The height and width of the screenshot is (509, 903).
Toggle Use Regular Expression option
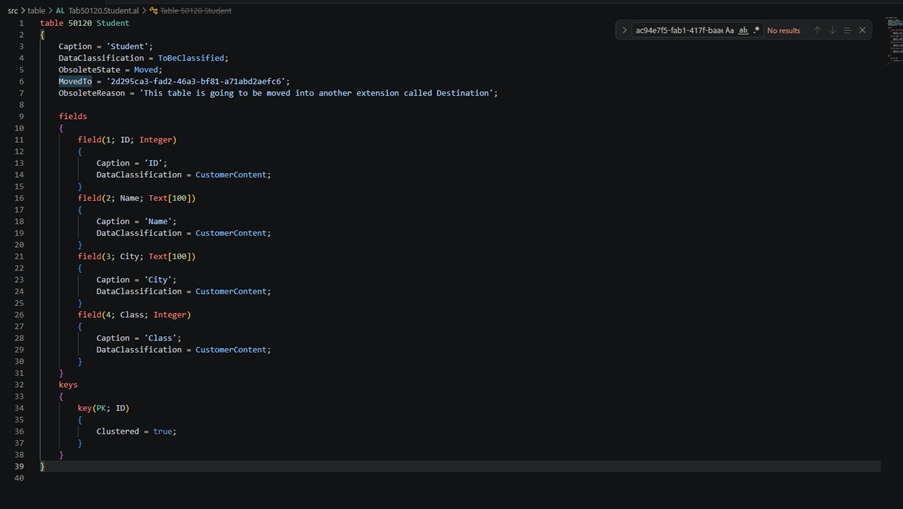(756, 31)
